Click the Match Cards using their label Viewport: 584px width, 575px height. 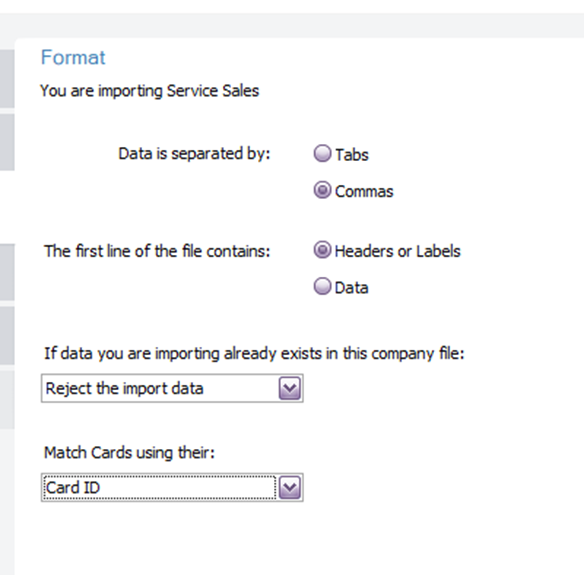pyautogui.click(x=129, y=453)
